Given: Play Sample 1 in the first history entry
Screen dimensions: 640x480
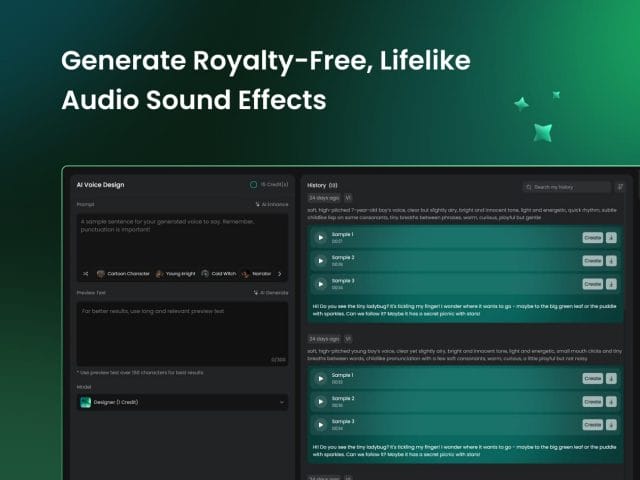Looking at the screenshot, I should click(x=320, y=238).
